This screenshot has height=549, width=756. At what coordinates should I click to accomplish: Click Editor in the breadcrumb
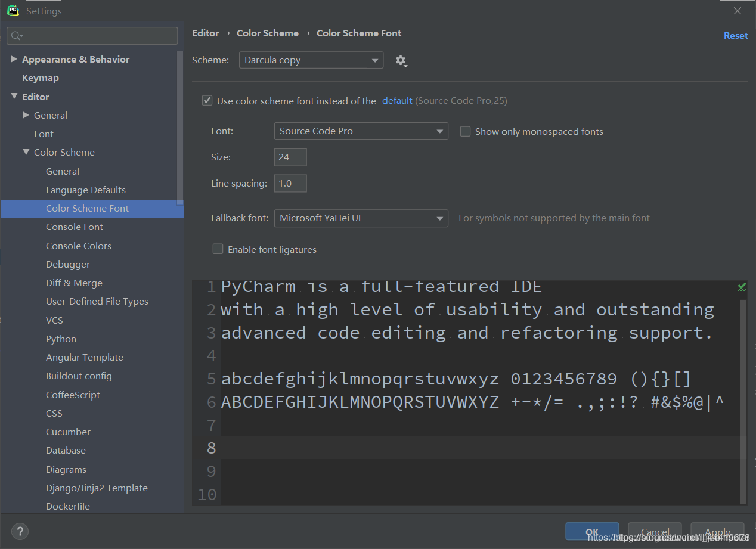click(x=206, y=33)
